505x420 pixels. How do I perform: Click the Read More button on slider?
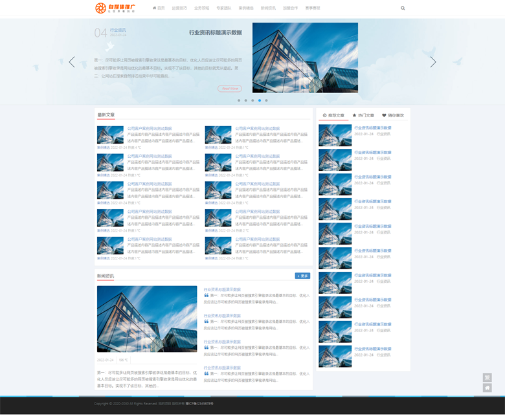[x=230, y=89]
